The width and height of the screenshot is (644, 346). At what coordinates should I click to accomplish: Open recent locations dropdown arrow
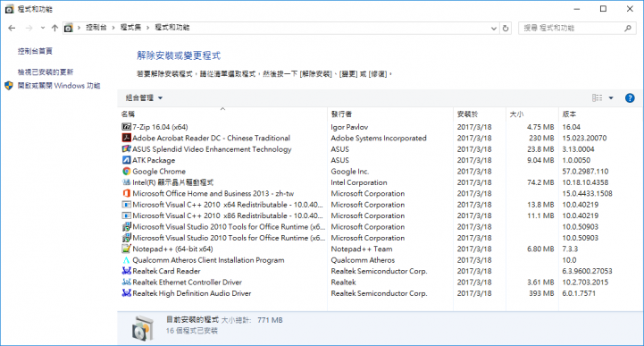click(43, 28)
